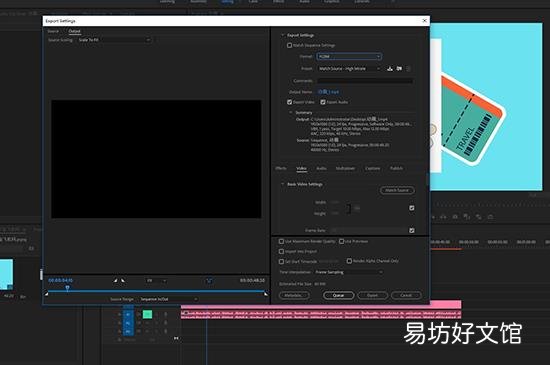Open the Preset dropdown Match Source
Image resolution: width=550 pixels, height=365 pixels.
coord(349,69)
